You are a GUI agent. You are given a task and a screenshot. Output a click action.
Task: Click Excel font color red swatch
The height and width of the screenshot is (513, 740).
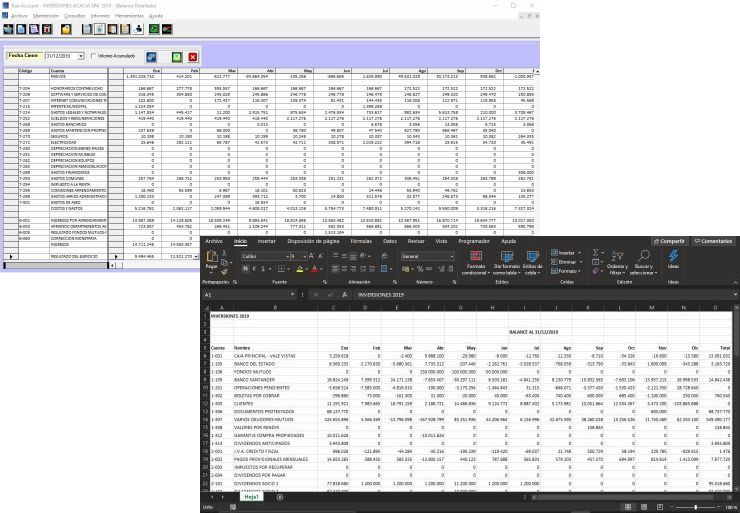pos(314,269)
